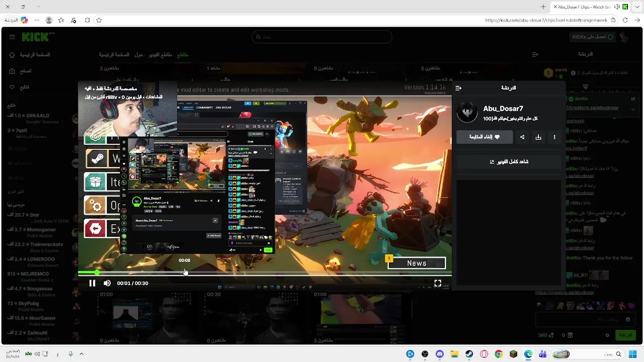
Task: Focus the chat message input
Action: [x=585, y=319]
